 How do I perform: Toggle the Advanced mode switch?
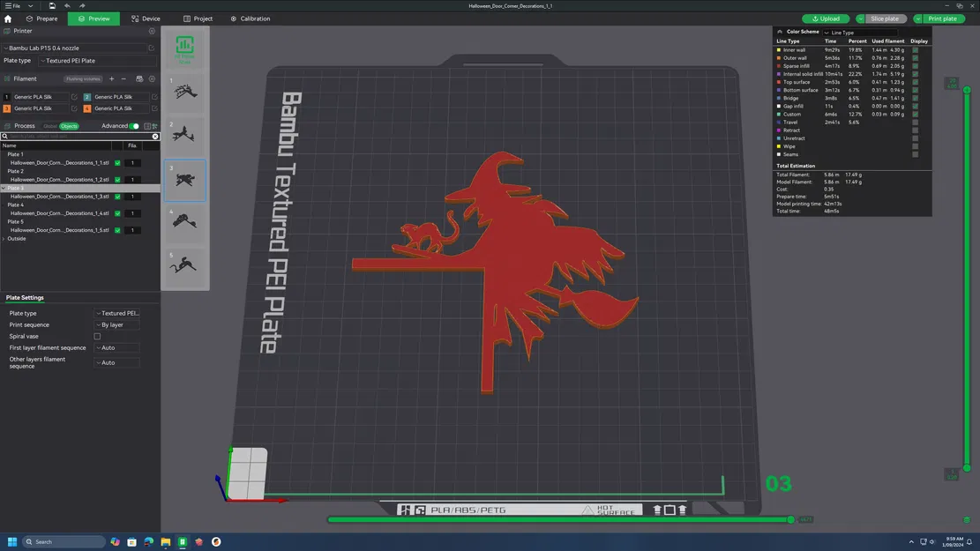coord(134,126)
